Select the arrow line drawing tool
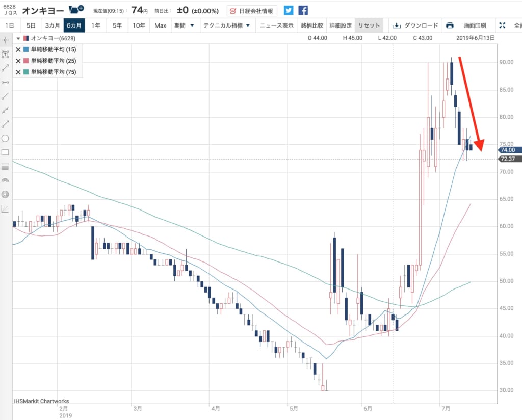 pos(6,124)
